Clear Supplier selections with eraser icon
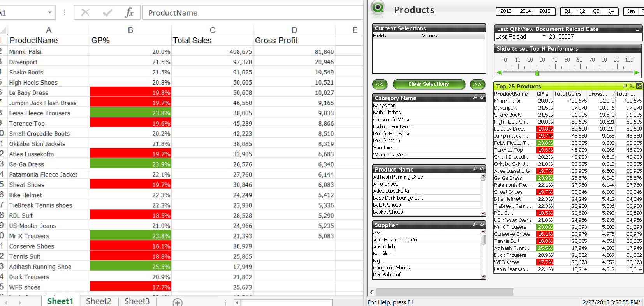The image size is (644, 306). [x=482, y=225]
